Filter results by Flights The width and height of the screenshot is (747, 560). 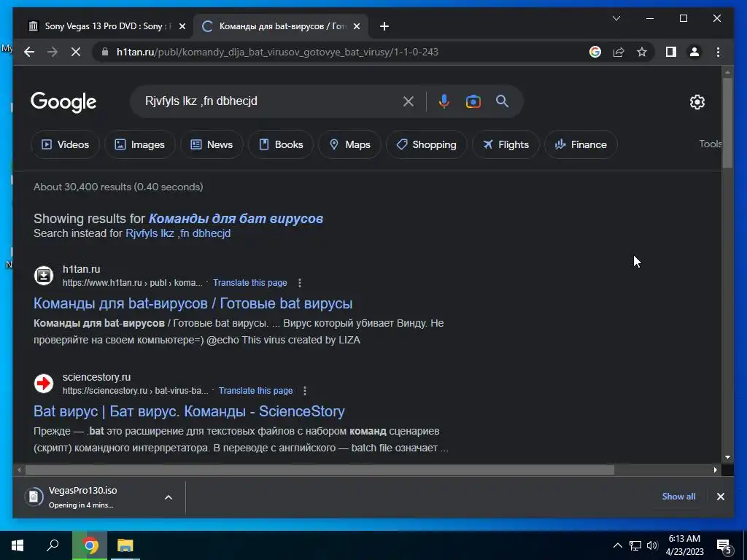click(506, 144)
